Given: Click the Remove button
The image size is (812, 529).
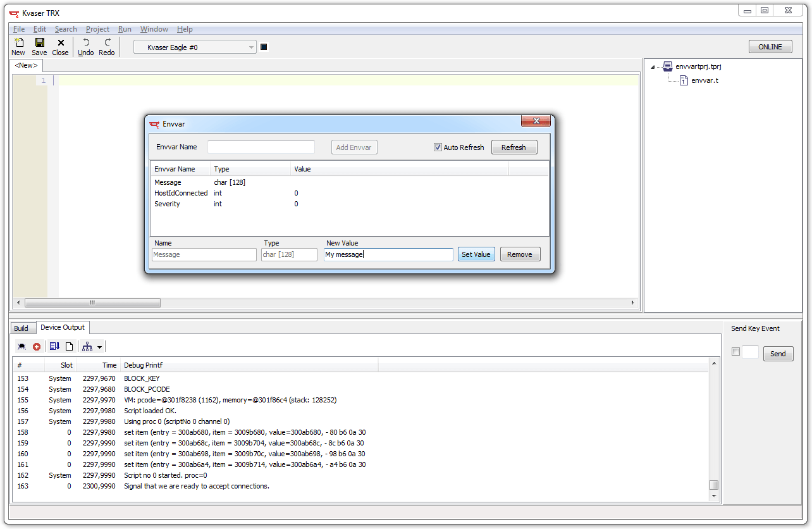Looking at the screenshot, I should (520, 254).
